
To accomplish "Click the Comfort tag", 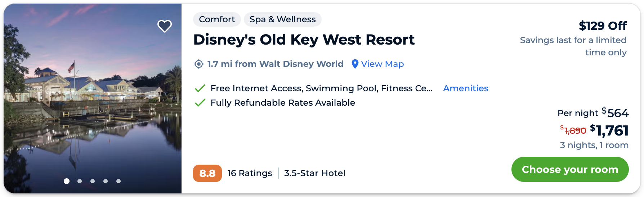I will [217, 19].
